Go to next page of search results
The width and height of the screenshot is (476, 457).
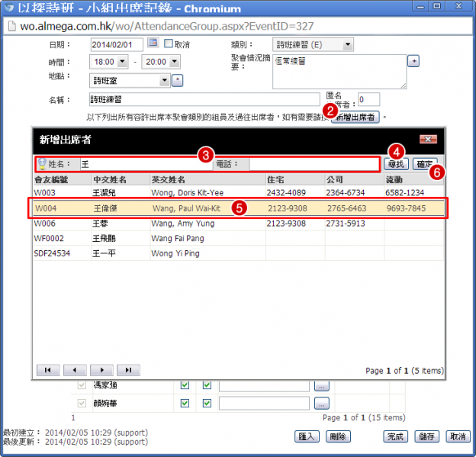pyautogui.click(x=101, y=370)
